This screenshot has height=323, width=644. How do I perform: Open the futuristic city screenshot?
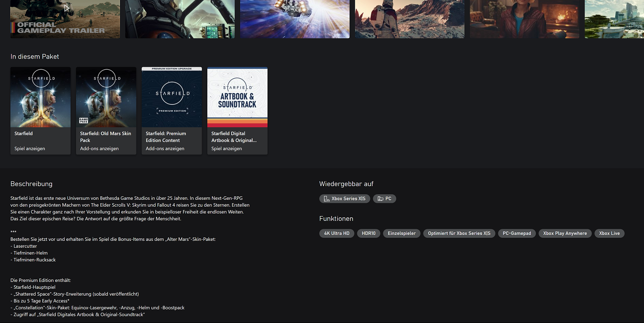coord(614,19)
